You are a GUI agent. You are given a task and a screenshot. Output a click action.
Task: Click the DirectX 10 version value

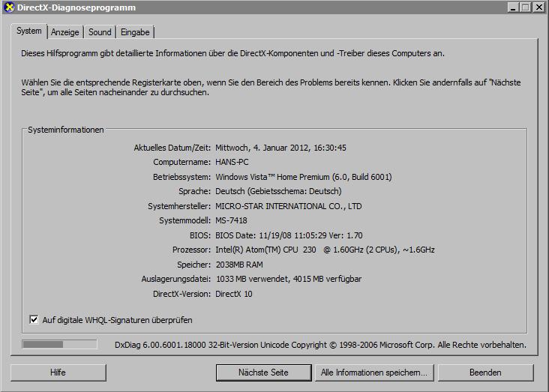pyautogui.click(x=233, y=294)
